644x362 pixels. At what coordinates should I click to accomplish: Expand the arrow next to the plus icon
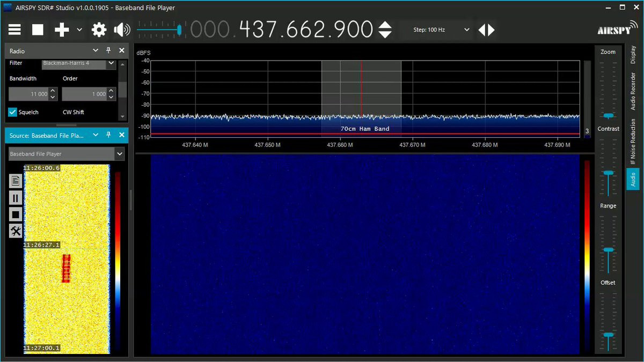tap(79, 29)
